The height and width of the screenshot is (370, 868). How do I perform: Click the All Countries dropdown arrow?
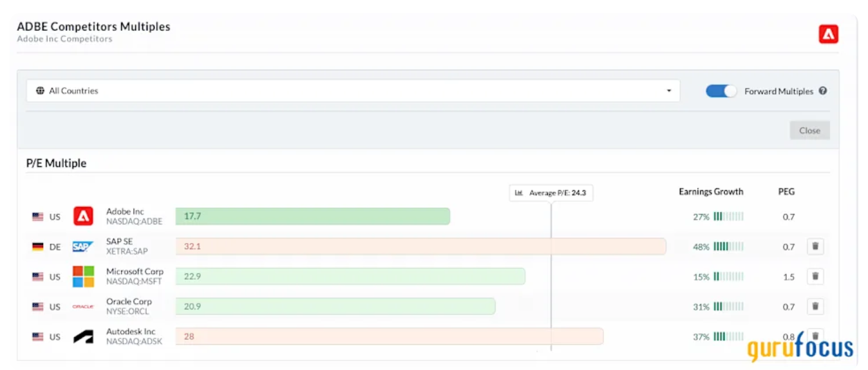point(668,91)
